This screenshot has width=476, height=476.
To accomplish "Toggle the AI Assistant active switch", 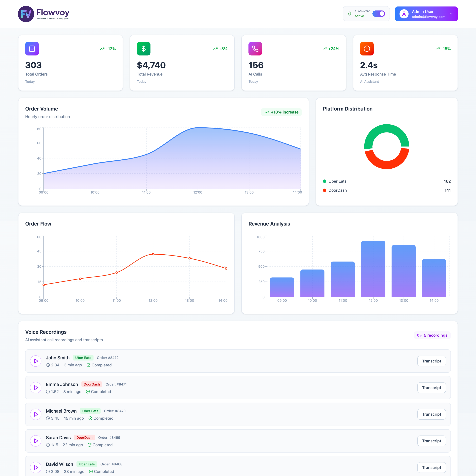I will (x=379, y=14).
